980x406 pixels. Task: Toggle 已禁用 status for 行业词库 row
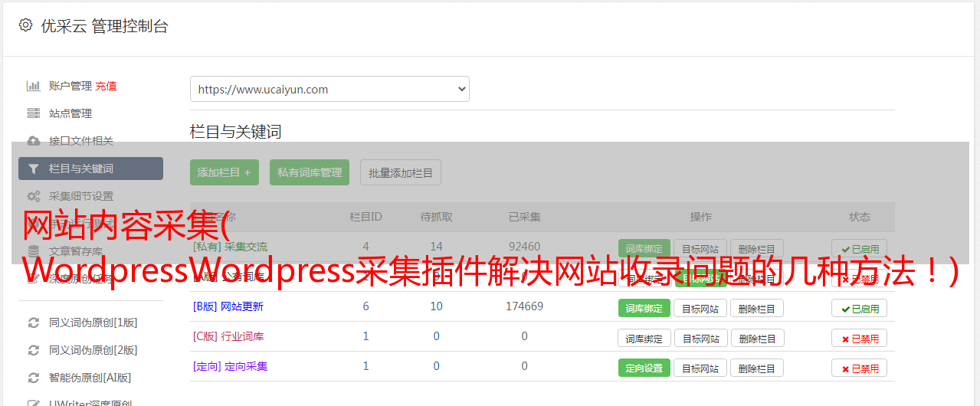click(859, 339)
